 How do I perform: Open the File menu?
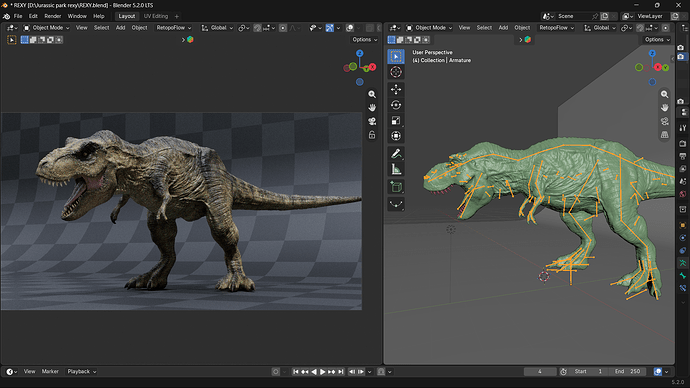[x=18, y=16]
